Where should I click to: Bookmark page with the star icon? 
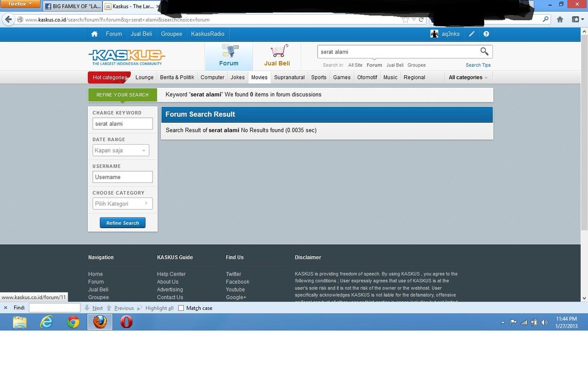406,20
